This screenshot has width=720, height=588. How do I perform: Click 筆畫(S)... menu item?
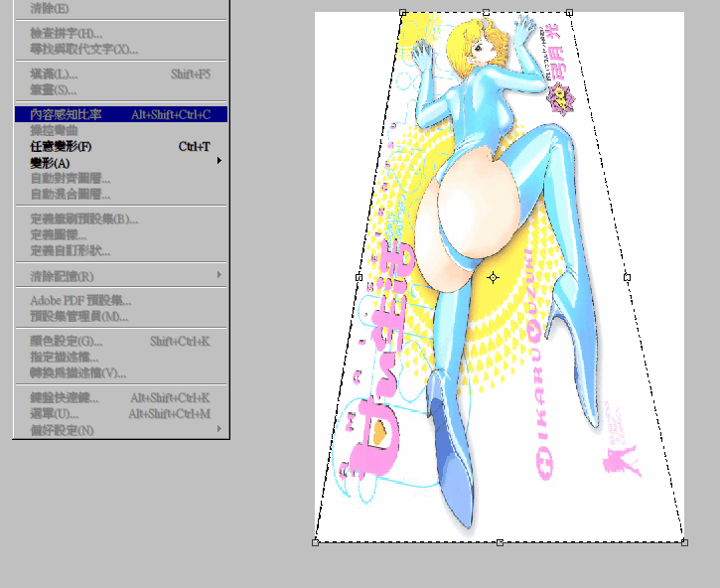121,90
